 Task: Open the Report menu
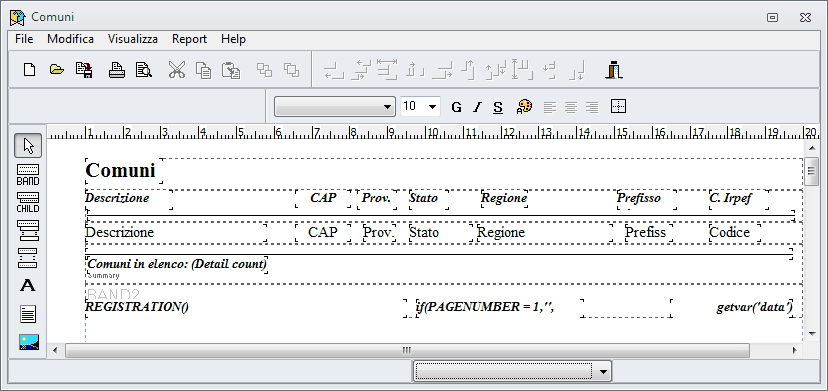point(189,39)
